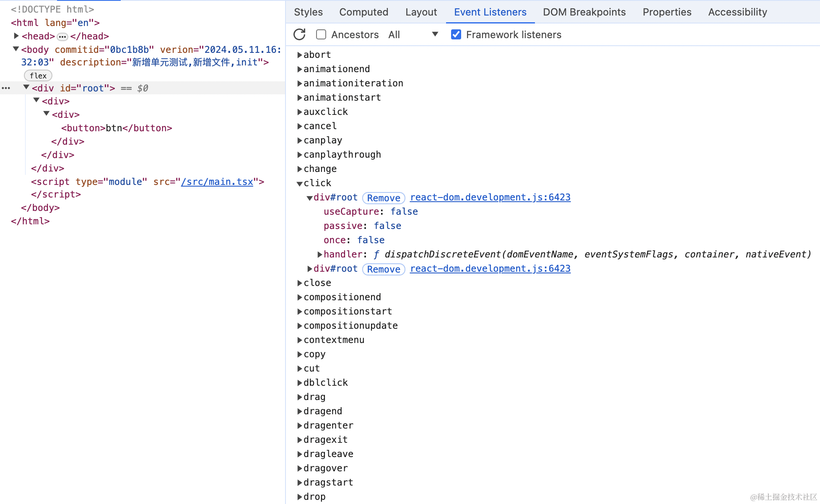
Task: Expand the dragenter event entry
Action: click(300, 426)
